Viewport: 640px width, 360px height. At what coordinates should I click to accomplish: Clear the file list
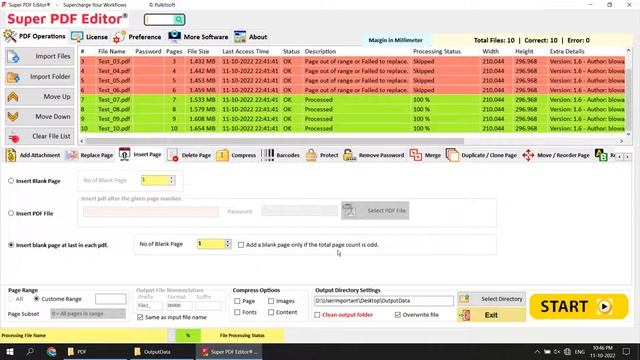point(40,136)
